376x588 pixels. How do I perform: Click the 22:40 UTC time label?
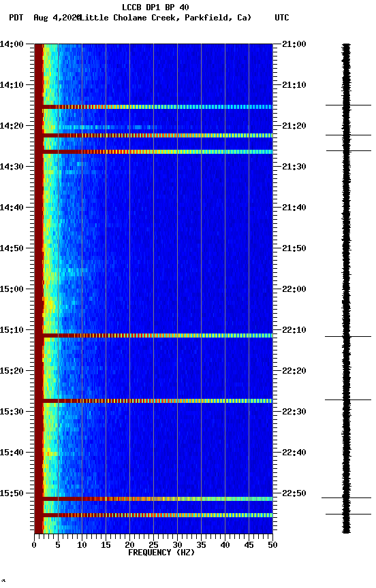294,453
